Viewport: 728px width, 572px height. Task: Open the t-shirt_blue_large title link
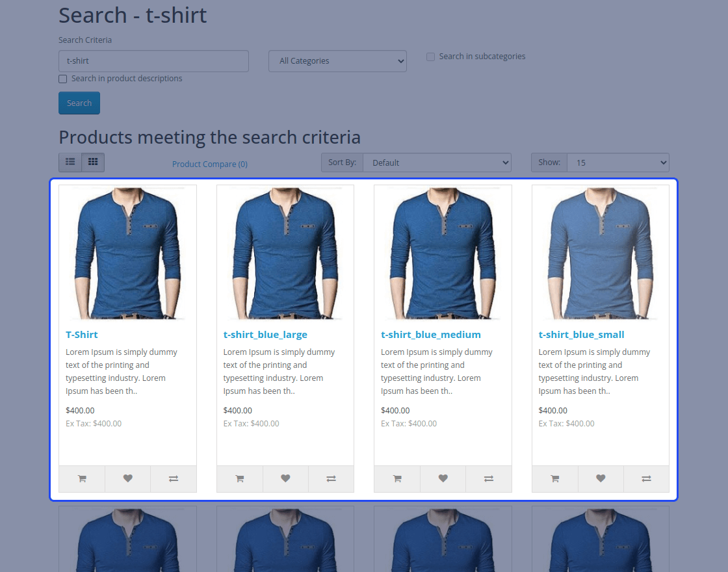[x=265, y=335]
